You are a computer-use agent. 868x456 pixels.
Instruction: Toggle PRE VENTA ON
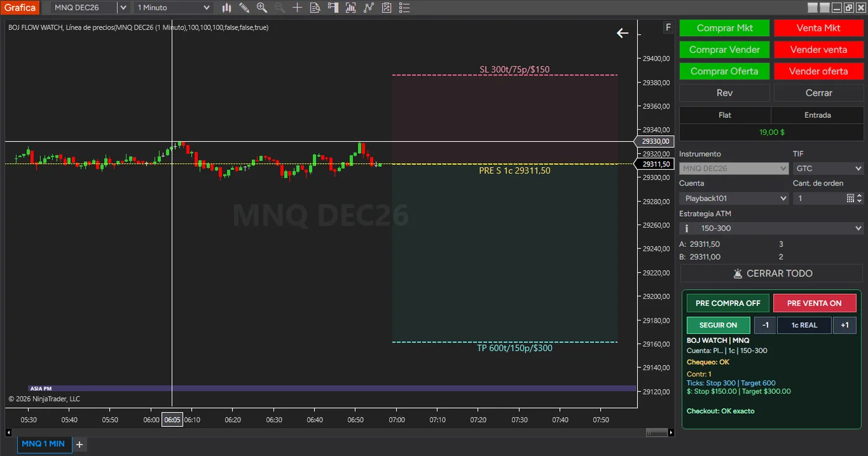tap(815, 303)
